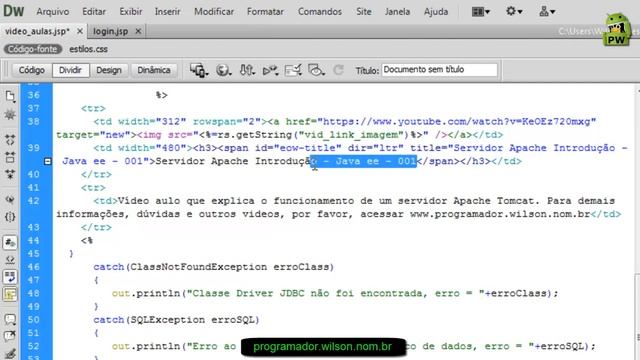Open the Modificar menu
640x360 pixels.
[x=214, y=11]
